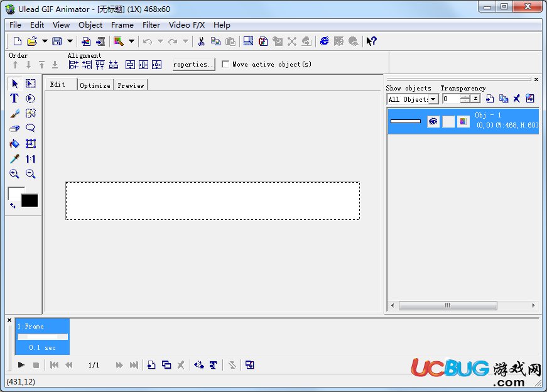Open the Frame menu

(x=122, y=24)
